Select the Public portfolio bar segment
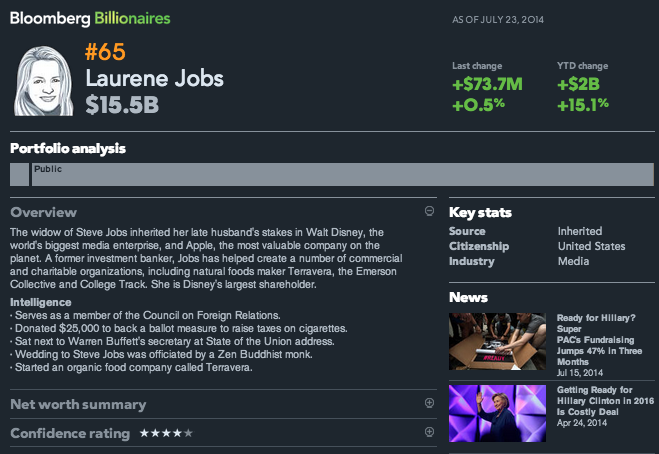This screenshot has height=454, width=659. pos(343,174)
